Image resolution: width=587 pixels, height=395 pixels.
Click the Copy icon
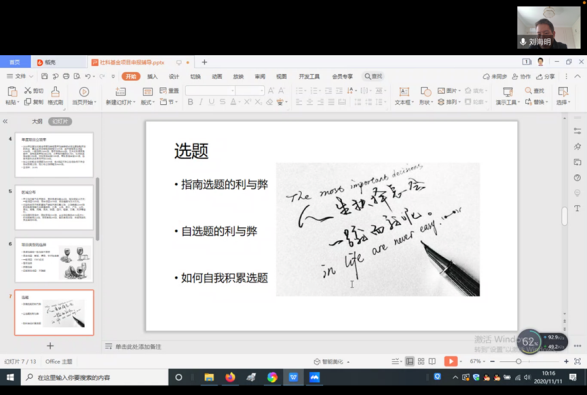click(28, 102)
